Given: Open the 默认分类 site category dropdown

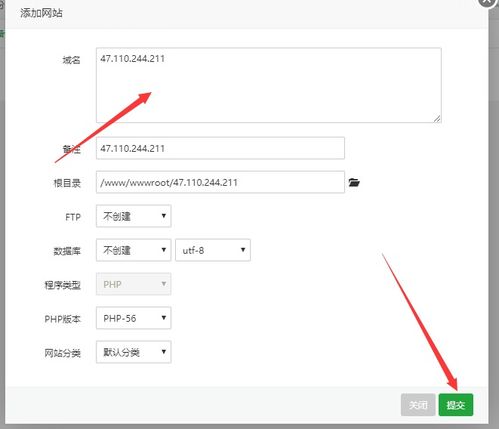Looking at the screenshot, I should [134, 352].
